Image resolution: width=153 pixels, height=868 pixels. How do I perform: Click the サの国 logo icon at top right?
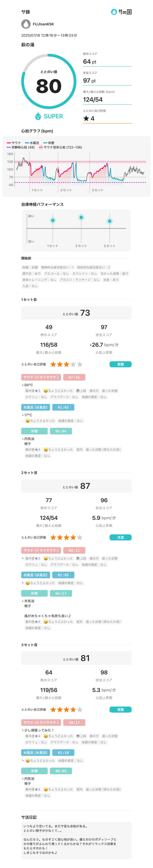114,11
